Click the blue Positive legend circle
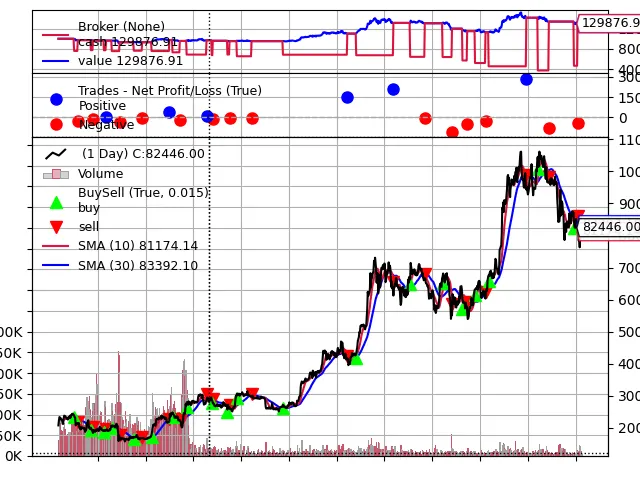The width and height of the screenshot is (640, 480). coord(56,99)
